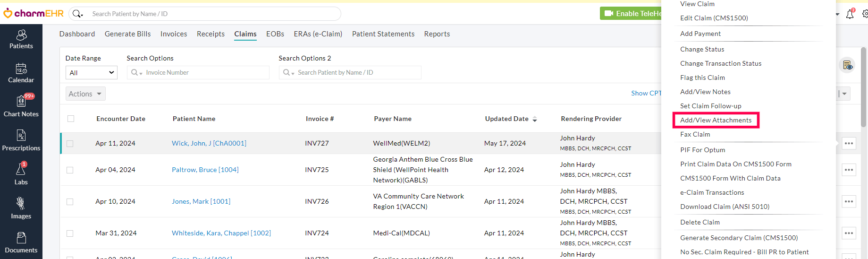This screenshot has height=259, width=868.
Task: Click the Invoice Number search magnifier icon
Action: coord(136,73)
